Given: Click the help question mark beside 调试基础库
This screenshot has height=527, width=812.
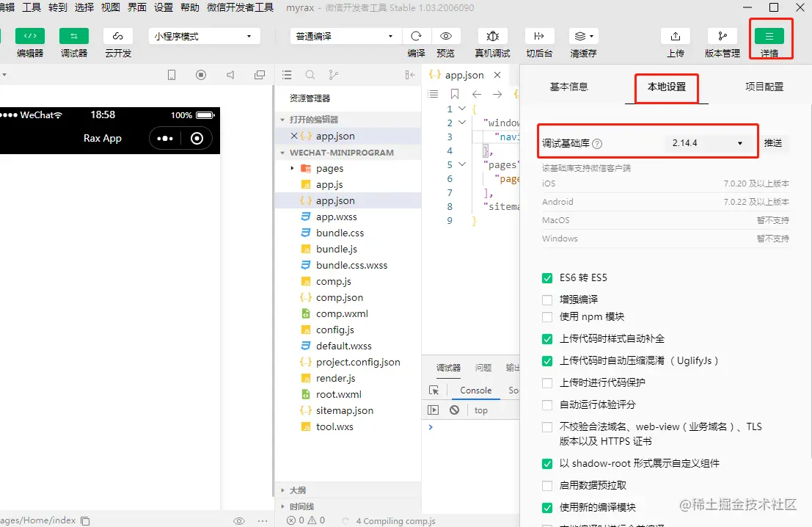Looking at the screenshot, I should tap(597, 144).
